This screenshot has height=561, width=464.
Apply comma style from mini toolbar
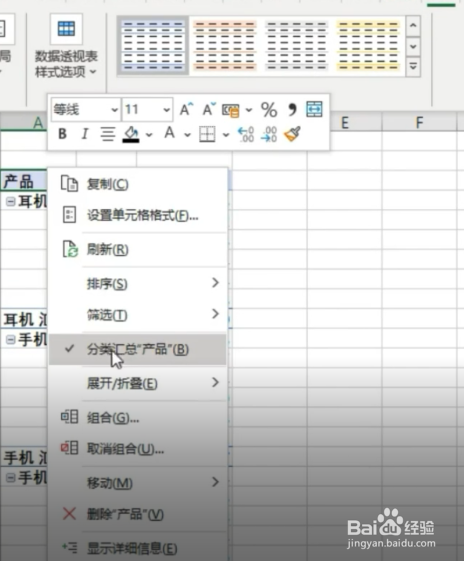point(292,109)
